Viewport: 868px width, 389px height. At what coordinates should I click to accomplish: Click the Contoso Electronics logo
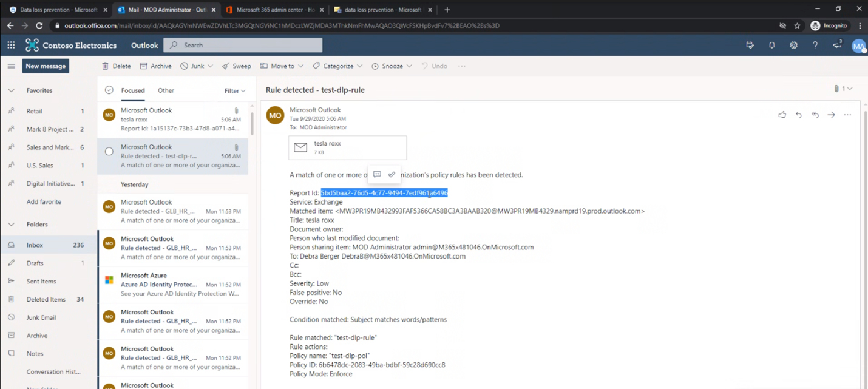pos(32,45)
